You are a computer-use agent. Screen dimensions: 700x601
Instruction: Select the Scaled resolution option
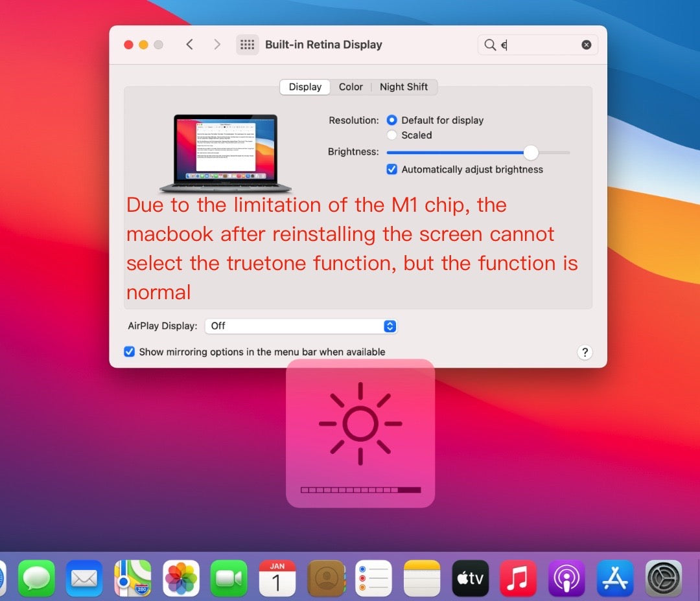[x=391, y=135]
